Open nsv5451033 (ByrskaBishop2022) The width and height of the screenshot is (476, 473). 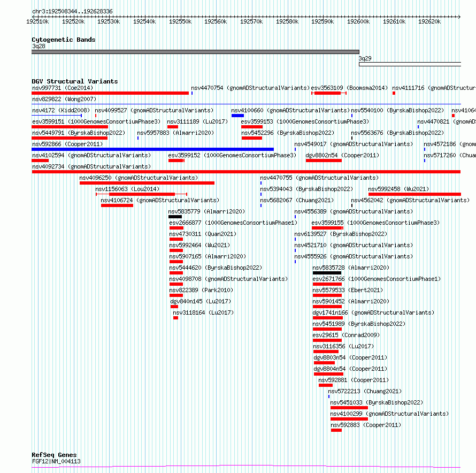click(377, 402)
